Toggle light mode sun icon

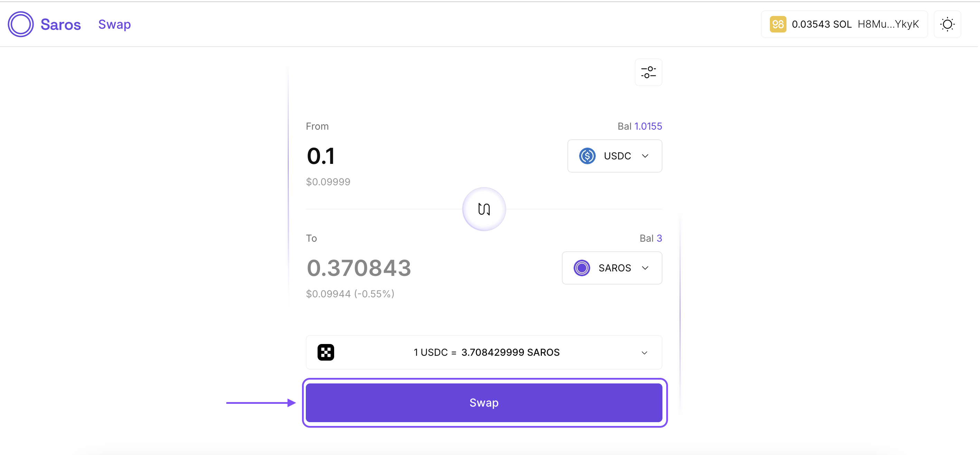point(947,24)
